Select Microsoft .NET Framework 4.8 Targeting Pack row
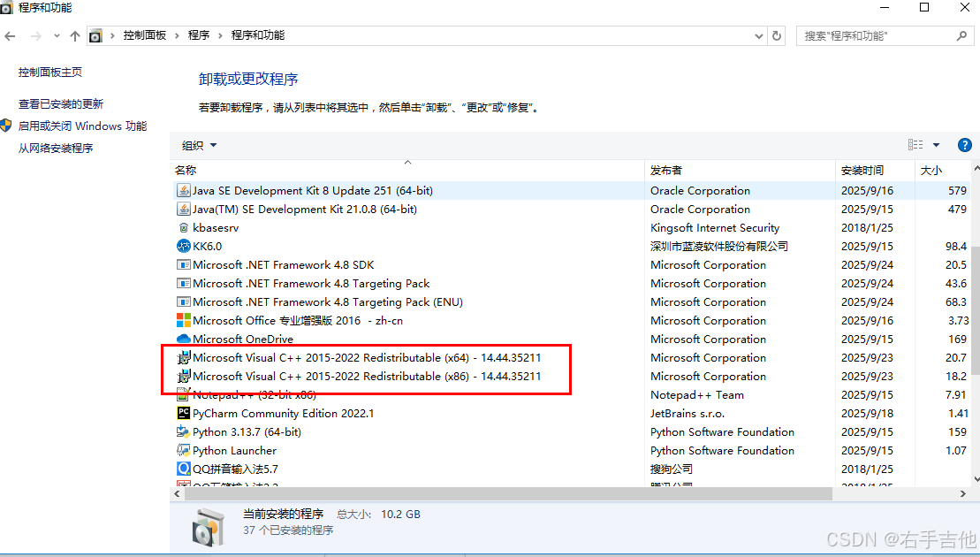This screenshot has height=557, width=980. (571, 284)
